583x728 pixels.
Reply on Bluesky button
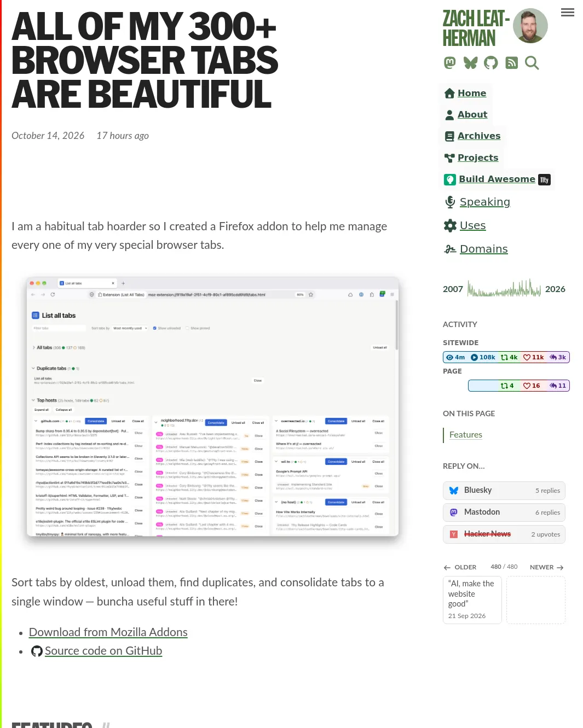(x=504, y=491)
